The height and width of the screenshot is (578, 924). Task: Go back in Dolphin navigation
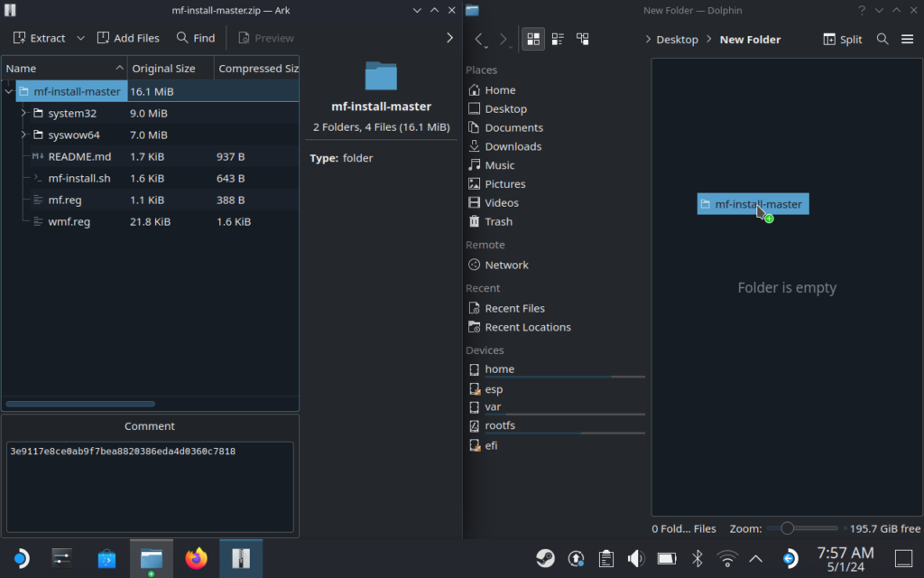click(479, 39)
